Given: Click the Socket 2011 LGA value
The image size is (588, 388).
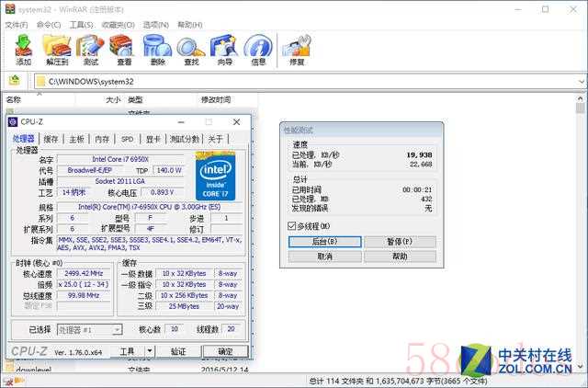Looking at the screenshot, I should tap(120, 181).
